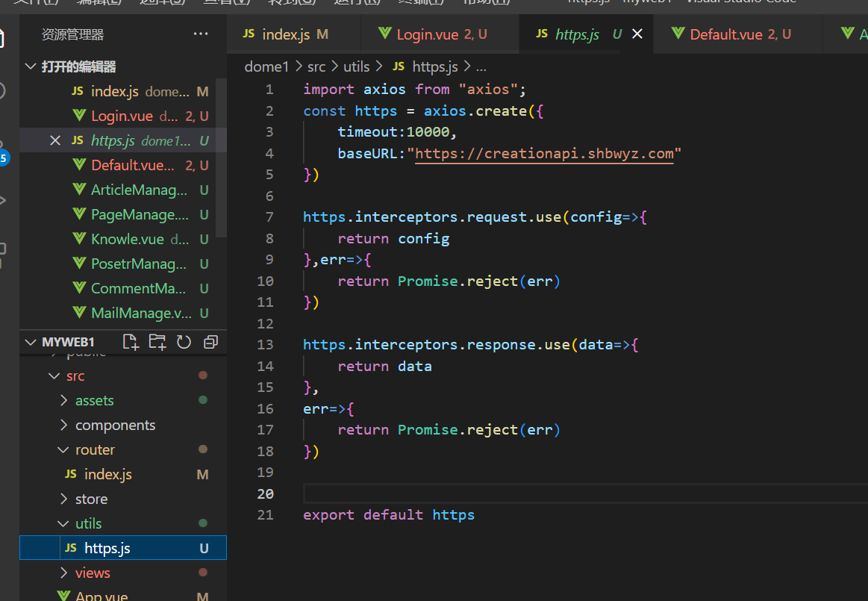Click the breadcrumb item utils
This screenshot has width=868, height=601.
[x=356, y=66]
